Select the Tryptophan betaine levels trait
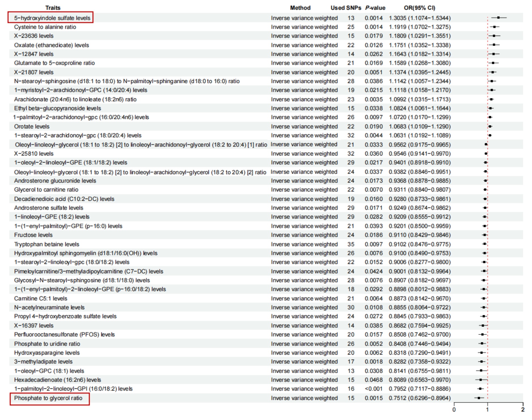The height and width of the screenshot is (420, 532). (x=47, y=244)
